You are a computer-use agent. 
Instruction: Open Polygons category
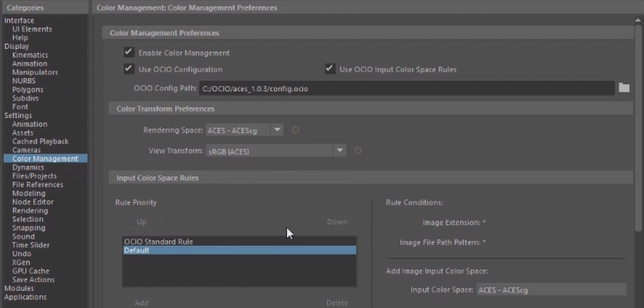coord(28,89)
